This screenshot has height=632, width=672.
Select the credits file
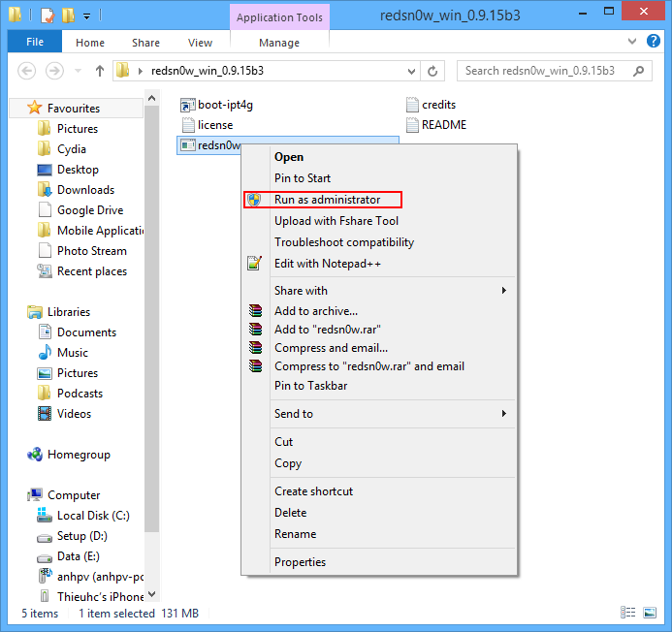tap(431, 105)
